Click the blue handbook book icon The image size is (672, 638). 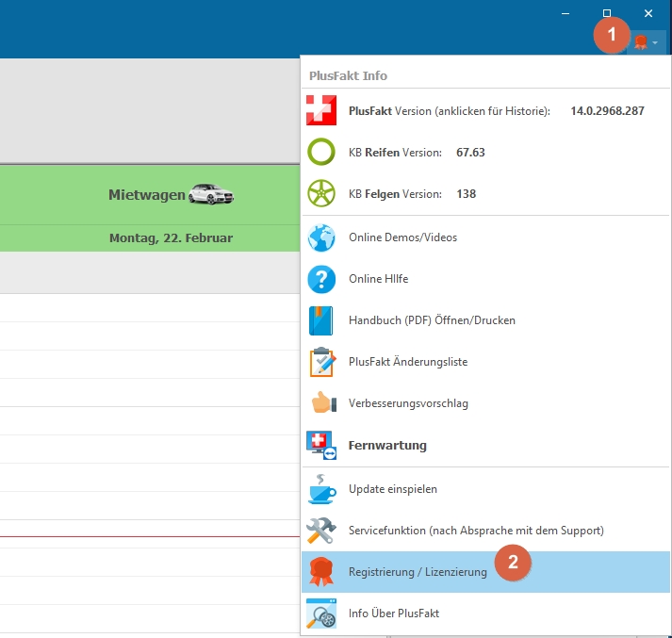(320, 320)
